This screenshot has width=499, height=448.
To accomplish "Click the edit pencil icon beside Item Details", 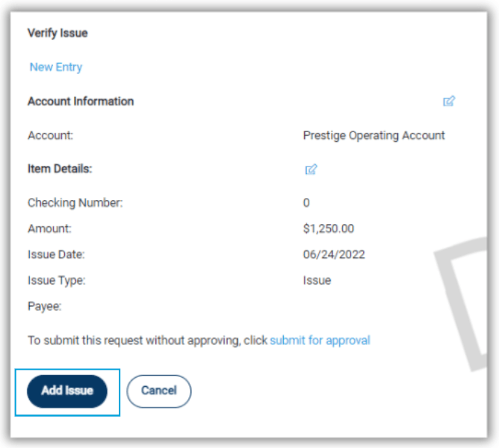I will coord(311,169).
